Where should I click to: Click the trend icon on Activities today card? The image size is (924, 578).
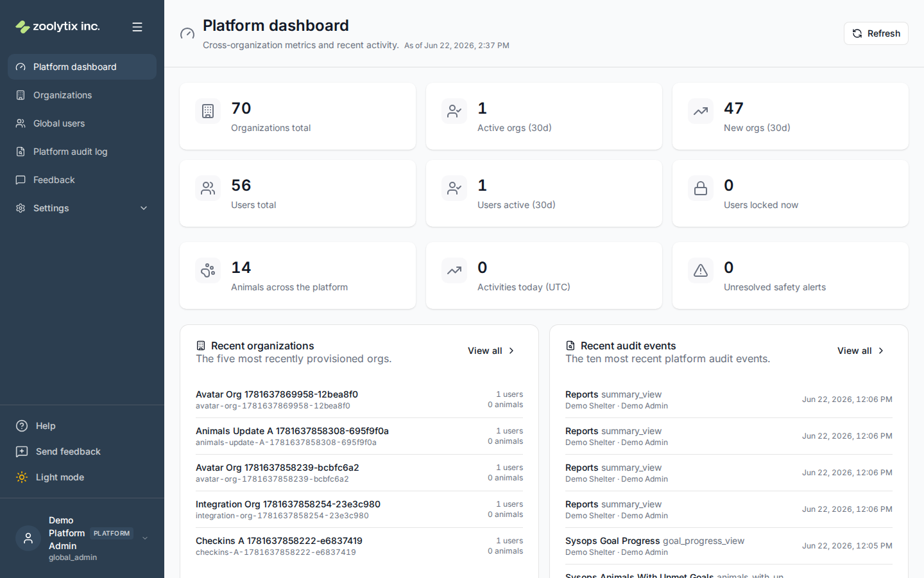tap(454, 270)
